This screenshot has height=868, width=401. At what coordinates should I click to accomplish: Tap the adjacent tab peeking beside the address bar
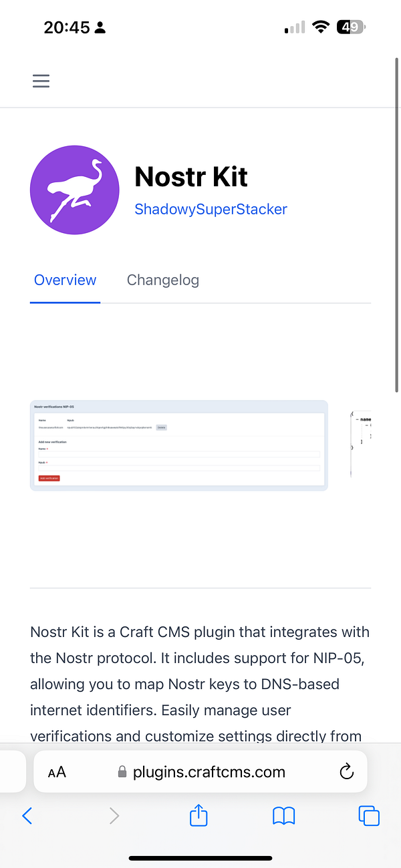pos(13,772)
